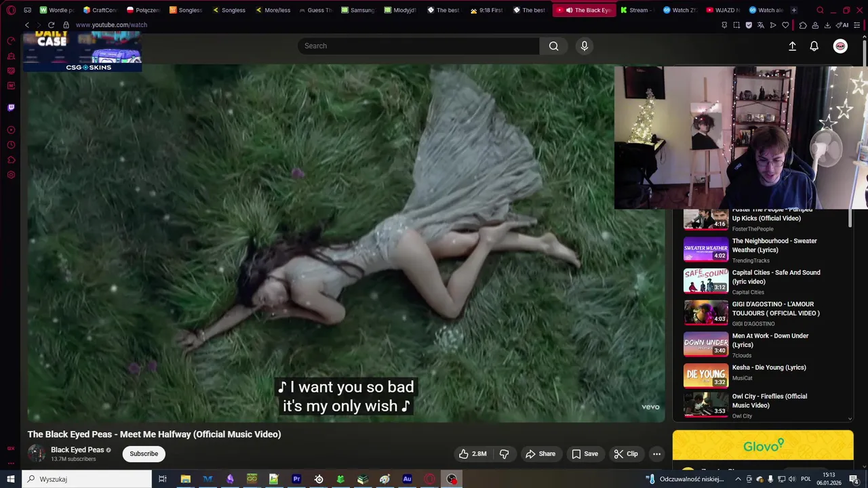Click Opera snapshot icon in address bar
868x488 pixels.
click(736, 25)
